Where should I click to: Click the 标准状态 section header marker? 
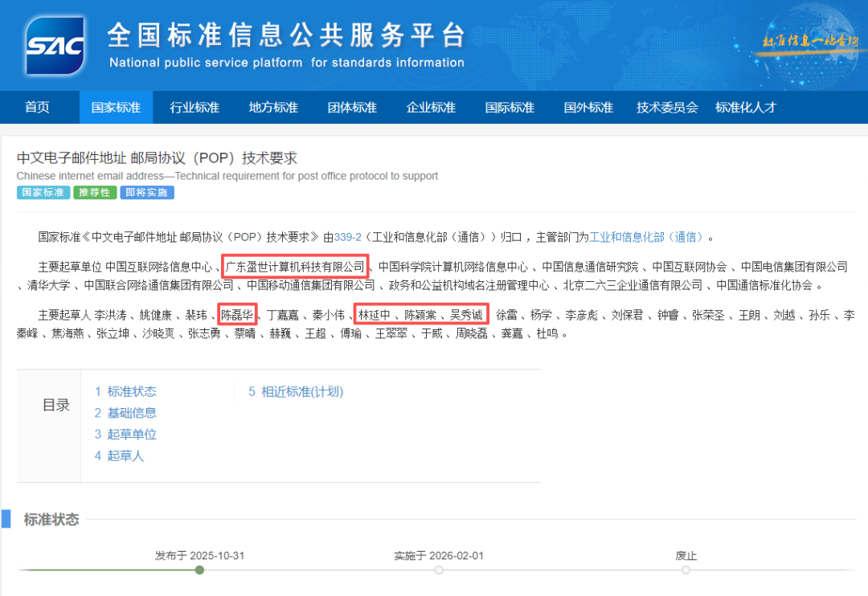[53, 520]
